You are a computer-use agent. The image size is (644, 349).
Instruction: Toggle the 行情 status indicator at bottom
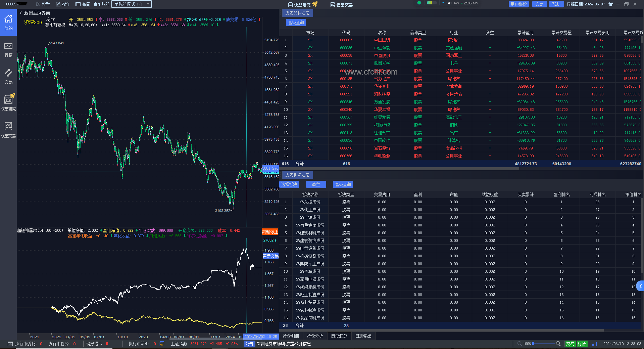tap(582, 344)
